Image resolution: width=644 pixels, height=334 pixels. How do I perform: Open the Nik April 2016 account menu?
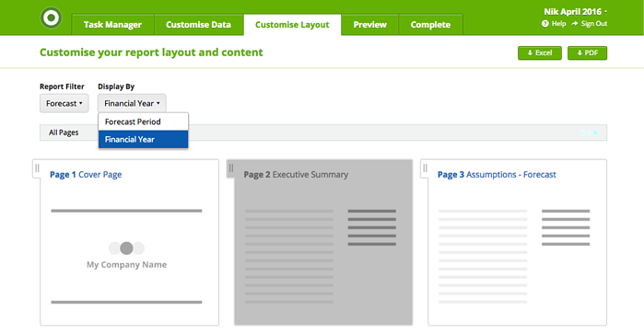click(x=576, y=11)
